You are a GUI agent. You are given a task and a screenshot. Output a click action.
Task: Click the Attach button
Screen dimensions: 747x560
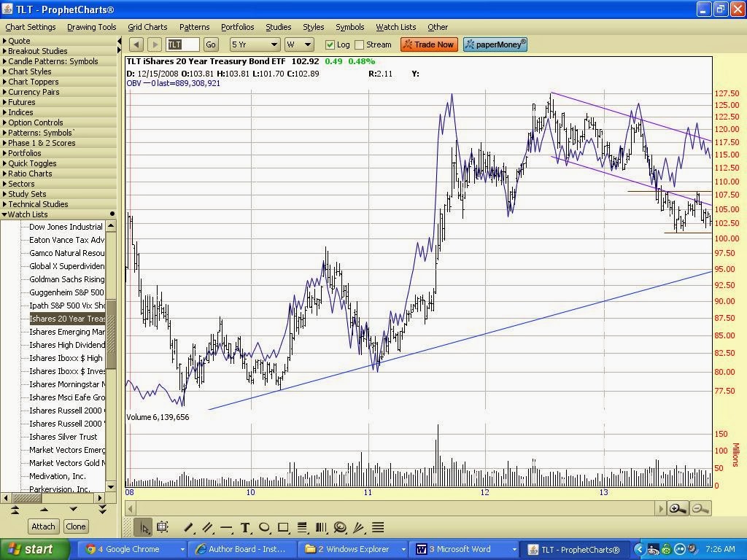(43, 526)
